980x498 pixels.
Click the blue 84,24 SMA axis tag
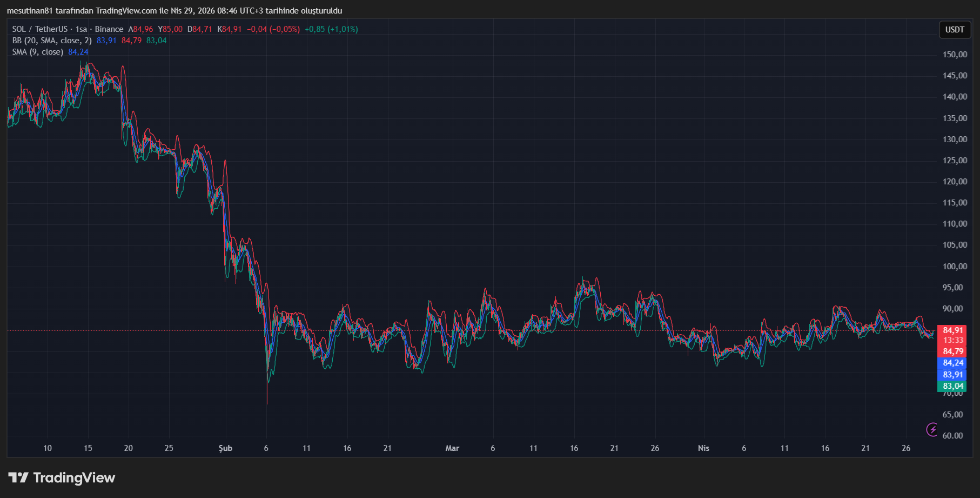[952, 363]
